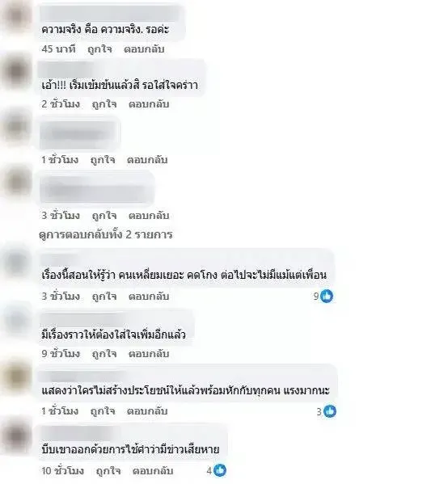Image resolution: width=448 pixels, height=484 pixels.
Task: Open the profile avatar beside the '10 ชั่วโมง' comment
Action: (17, 436)
